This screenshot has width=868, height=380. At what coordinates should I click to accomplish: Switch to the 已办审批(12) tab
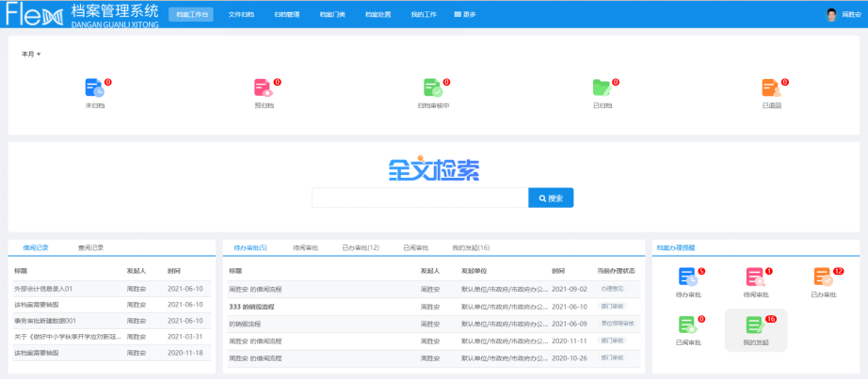pyautogui.click(x=361, y=247)
